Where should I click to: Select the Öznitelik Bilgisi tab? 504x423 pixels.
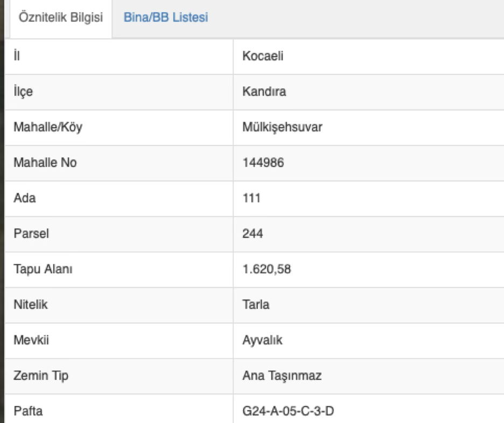60,17
